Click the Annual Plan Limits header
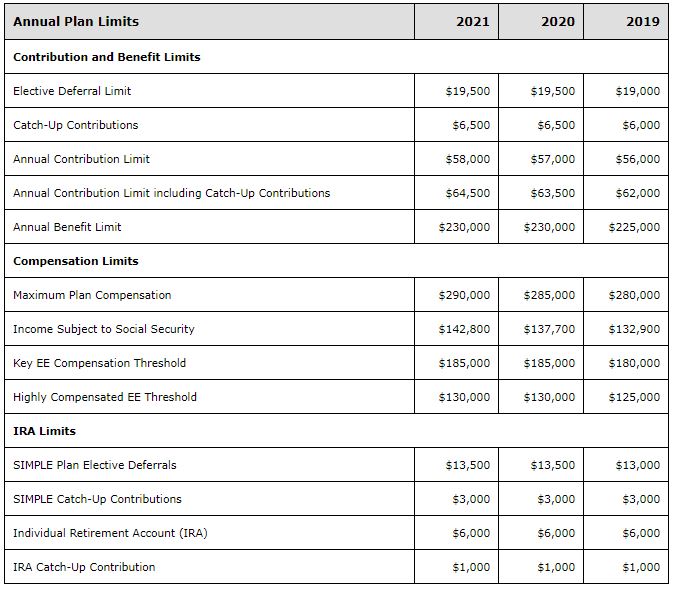The width and height of the screenshot is (673, 589). click(76, 21)
